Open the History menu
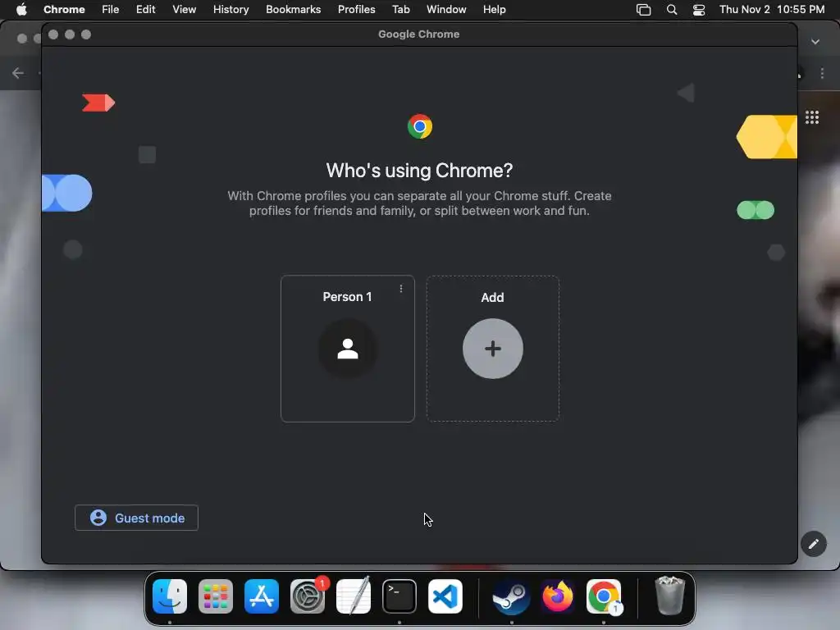 point(231,9)
